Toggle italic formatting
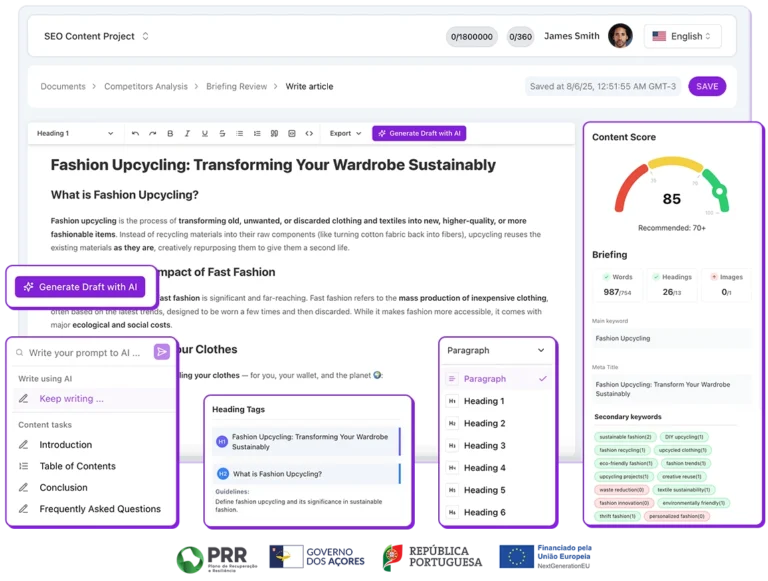 [187, 133]
